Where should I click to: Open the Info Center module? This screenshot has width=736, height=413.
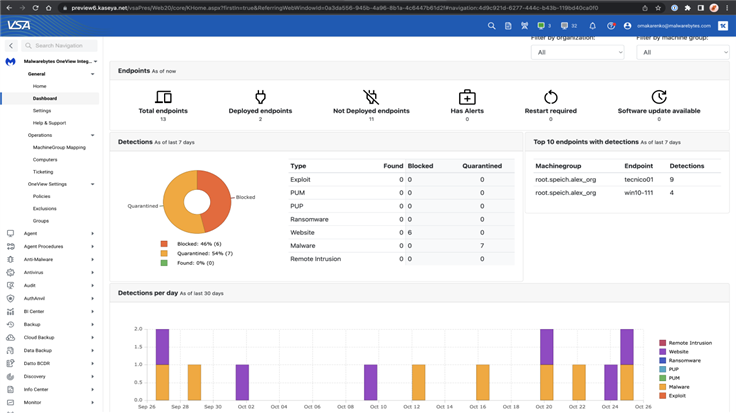[x=36, y=390]
